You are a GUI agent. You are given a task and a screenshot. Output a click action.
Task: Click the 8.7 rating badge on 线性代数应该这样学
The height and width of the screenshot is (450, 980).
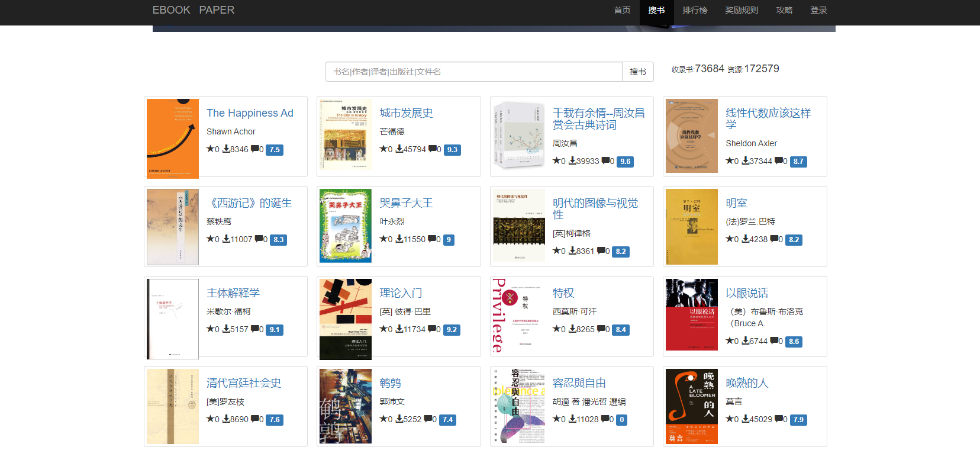coord(798,162)
